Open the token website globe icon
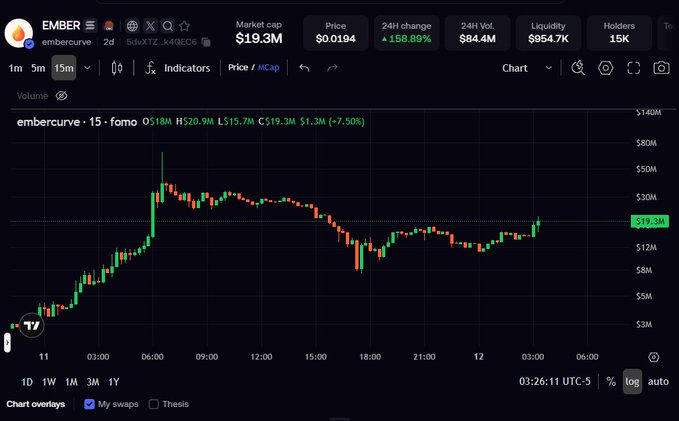Image resolution: width=679 pixels, height=421 pixels. [x=132, y=26]
